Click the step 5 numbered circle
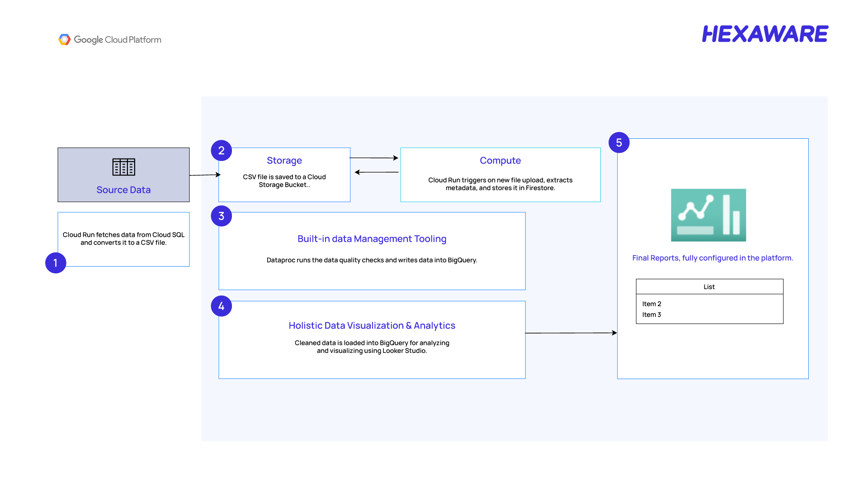This screenshot has width=868, height=488. [619, 143]
